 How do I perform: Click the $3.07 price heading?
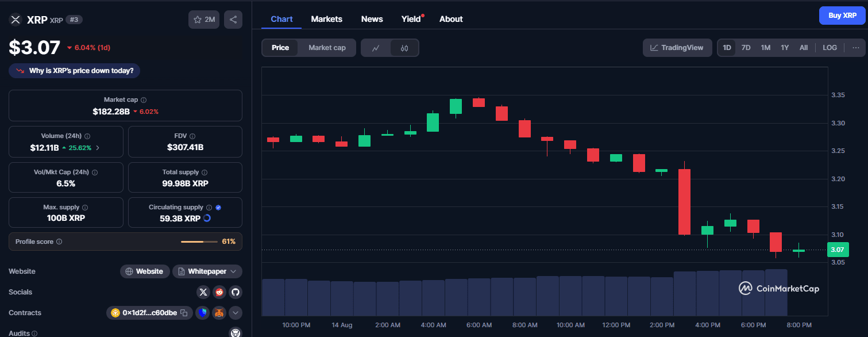coord(34,47)
